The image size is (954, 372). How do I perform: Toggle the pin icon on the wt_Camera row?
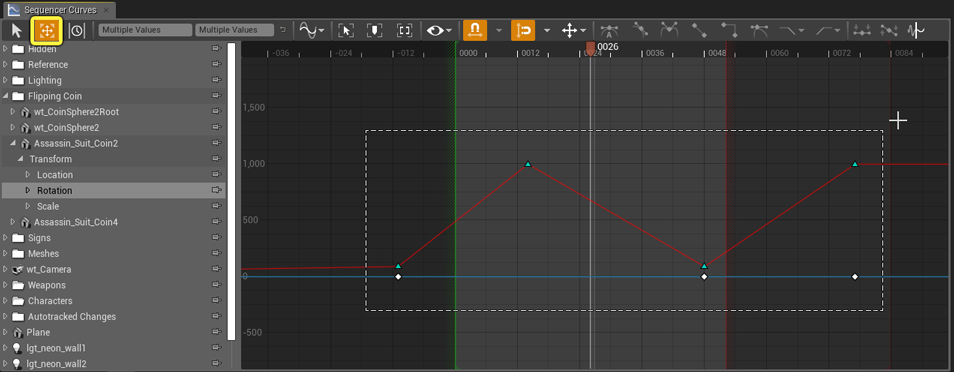click(216, 269)
